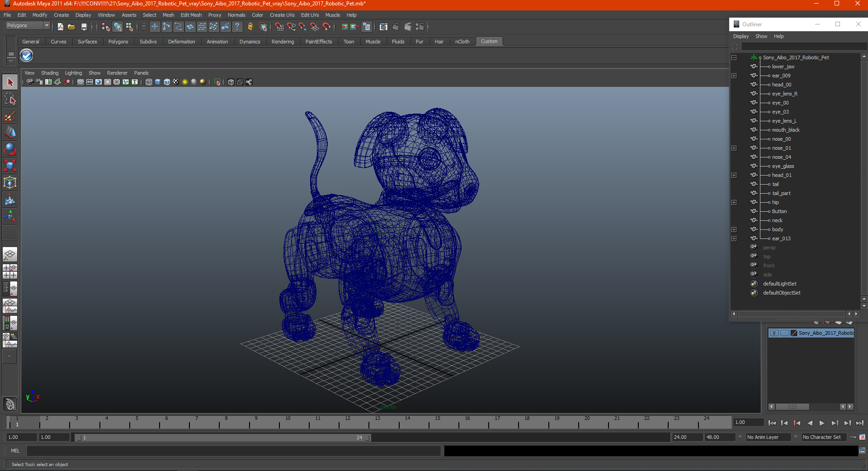Click the 2D pan/zoom icon in the viewport
The height and width of the screenshot is (471, 868).
[x=66, y=82]
